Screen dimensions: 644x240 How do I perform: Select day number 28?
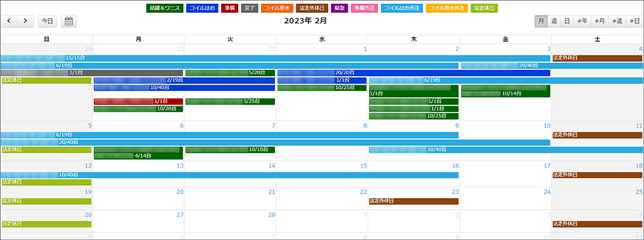pos(272,214)
